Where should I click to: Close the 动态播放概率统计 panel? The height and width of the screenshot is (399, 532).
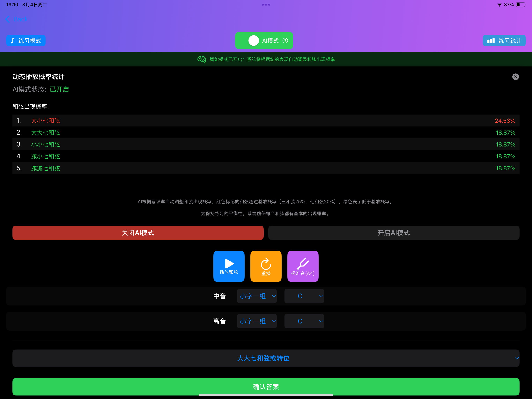(x=515, y=77)
